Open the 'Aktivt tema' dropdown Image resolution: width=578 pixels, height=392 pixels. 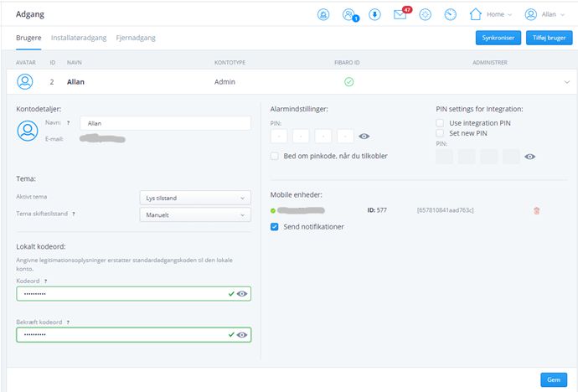(x=194, y=198)
